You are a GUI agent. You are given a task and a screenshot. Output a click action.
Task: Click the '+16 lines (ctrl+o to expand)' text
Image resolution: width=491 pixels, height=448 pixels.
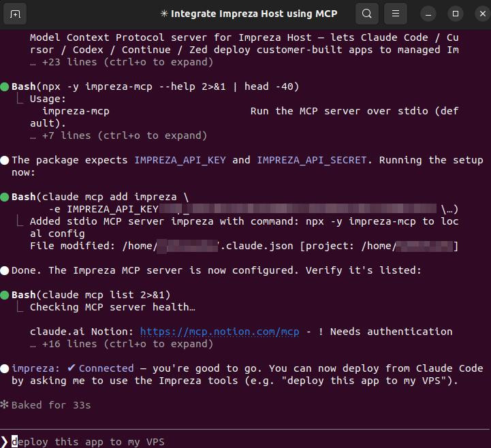click(x=121, y=344)
